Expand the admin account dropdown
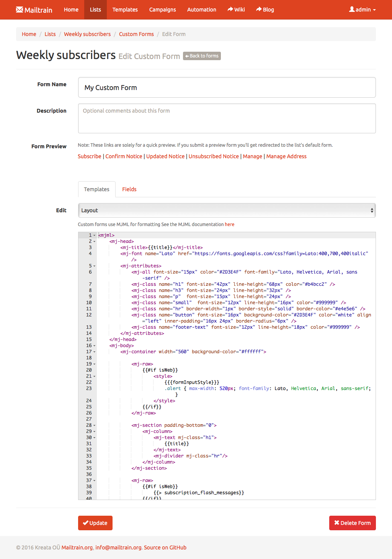Screen dimensions: 392x559 coord(362,10)
